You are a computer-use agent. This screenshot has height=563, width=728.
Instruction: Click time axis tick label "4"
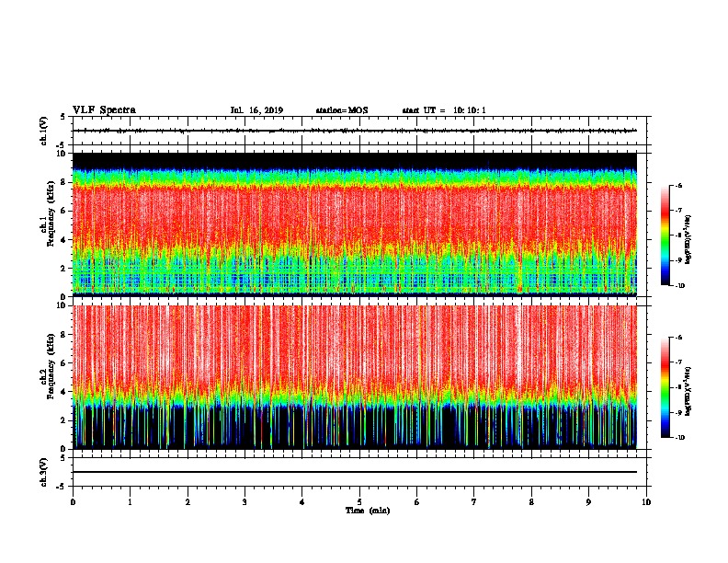click(x=302, y=502)
